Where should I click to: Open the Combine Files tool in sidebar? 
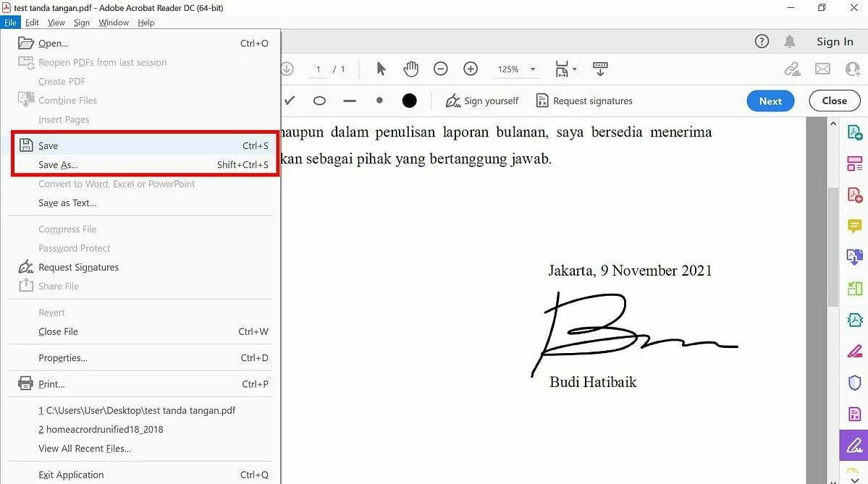pyautogui.click(x=854, y=163)
